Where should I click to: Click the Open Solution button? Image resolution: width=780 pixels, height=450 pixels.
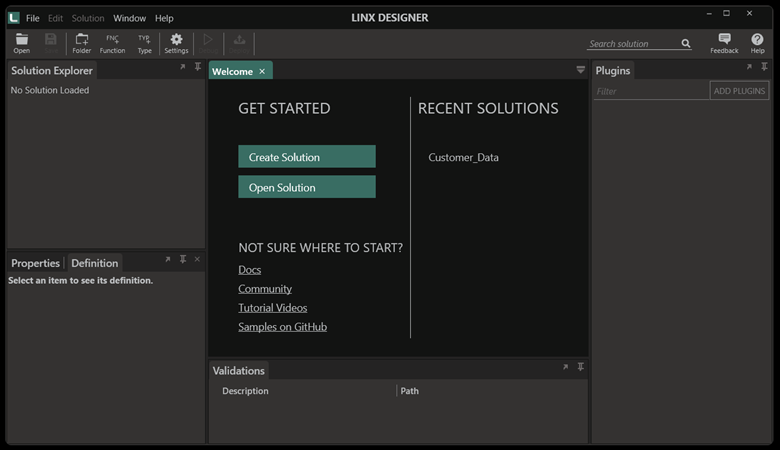pyautogui.click(x=307, y=187)
